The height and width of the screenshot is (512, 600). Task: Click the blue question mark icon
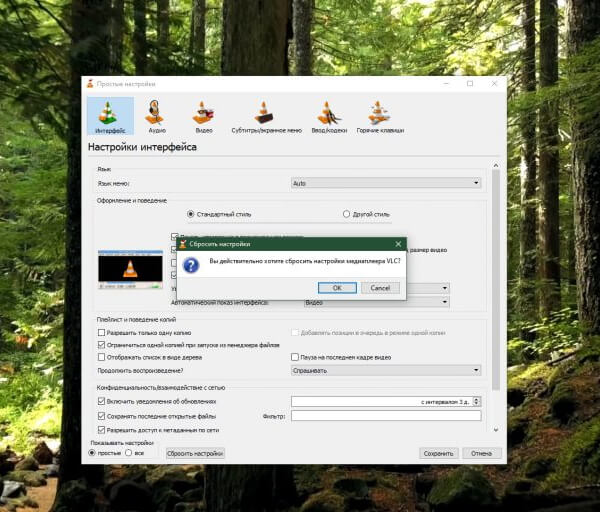tap(191, 265)
